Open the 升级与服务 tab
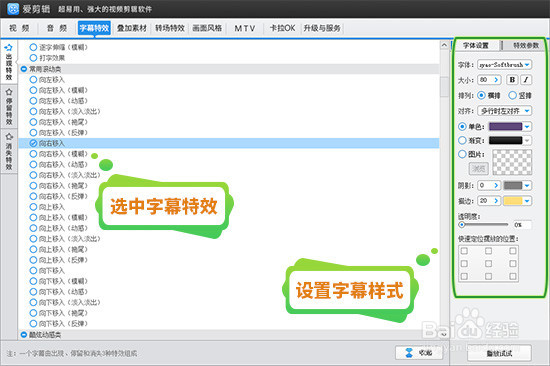This screenshot has height=366, width=550. pos(322,28)
